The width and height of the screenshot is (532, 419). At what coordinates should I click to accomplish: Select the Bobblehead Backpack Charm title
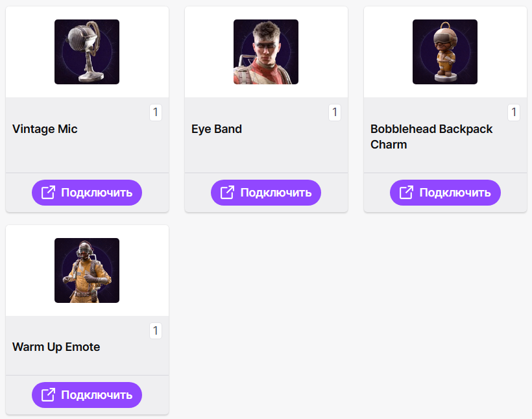point(431,137)
